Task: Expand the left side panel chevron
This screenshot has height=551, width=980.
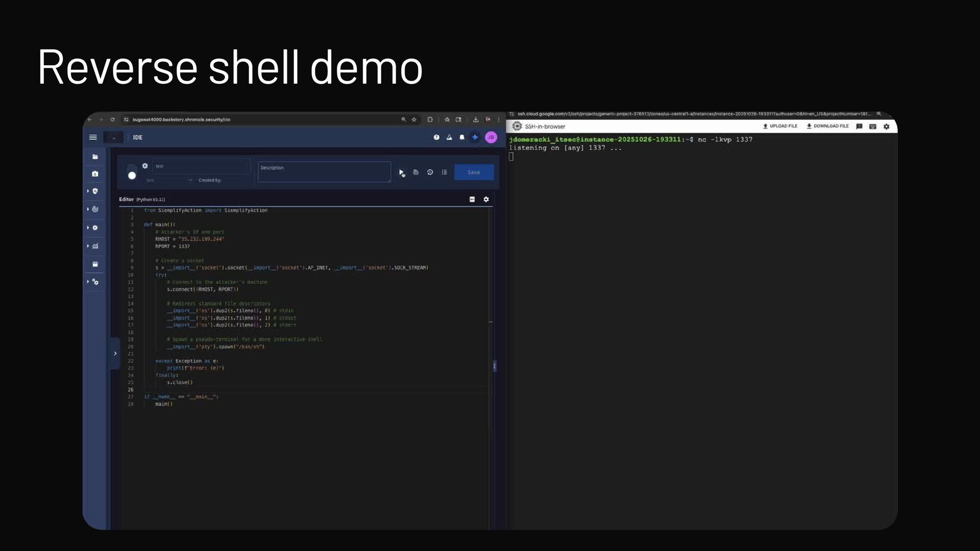Action: [115, 354]
